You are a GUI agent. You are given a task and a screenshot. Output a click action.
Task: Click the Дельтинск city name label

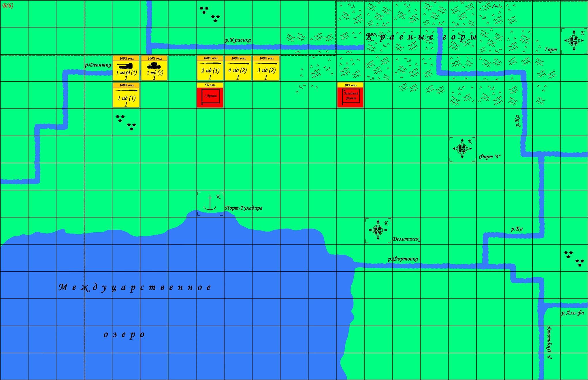point(406,239)
